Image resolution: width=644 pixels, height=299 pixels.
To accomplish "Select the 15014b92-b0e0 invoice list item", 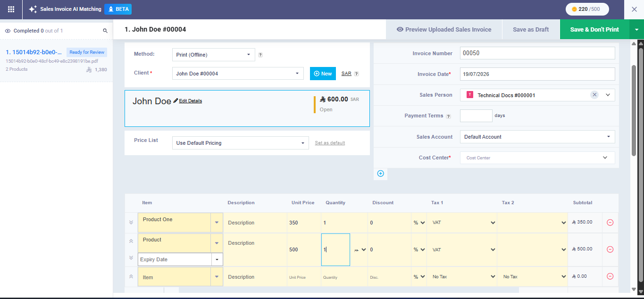I will (56, 60).
